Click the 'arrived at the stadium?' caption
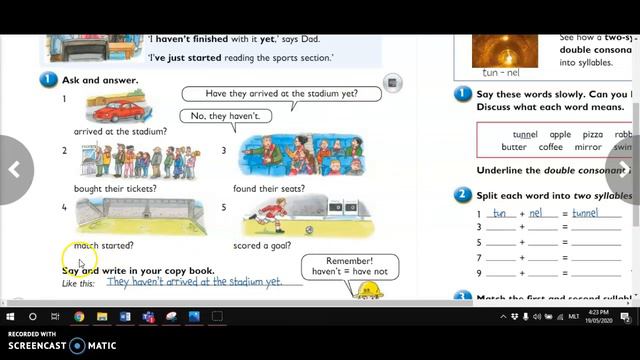Screen dimensions: 640x360 120,131
